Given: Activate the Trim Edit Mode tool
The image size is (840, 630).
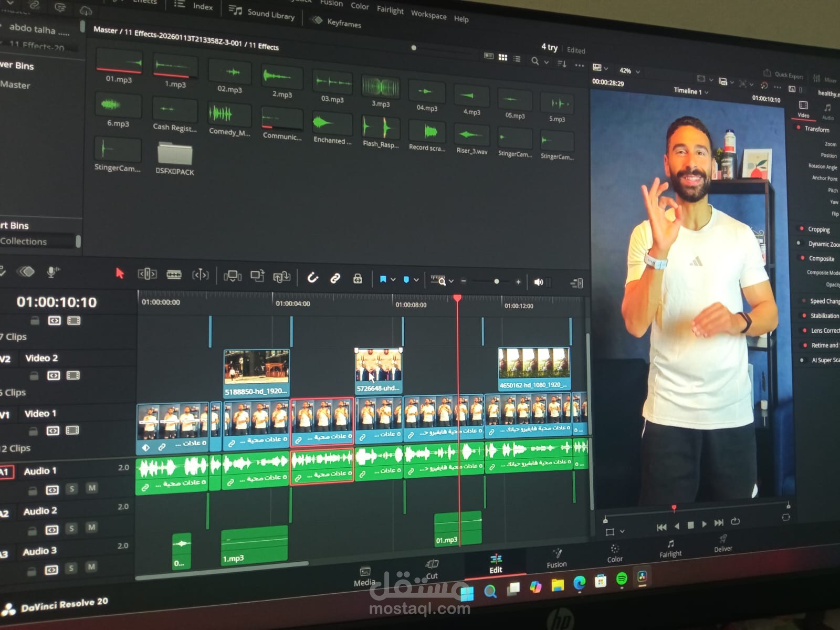Looking at the screenshot, I should click(147, 274).
